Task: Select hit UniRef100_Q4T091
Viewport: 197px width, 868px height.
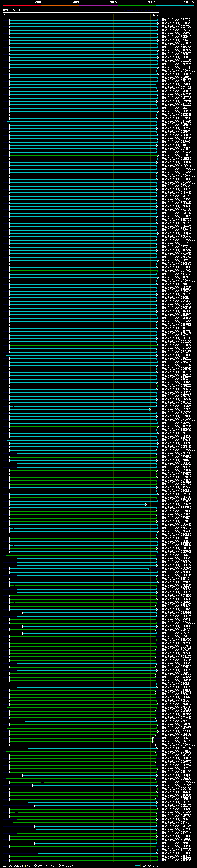Action: [177, 121]
